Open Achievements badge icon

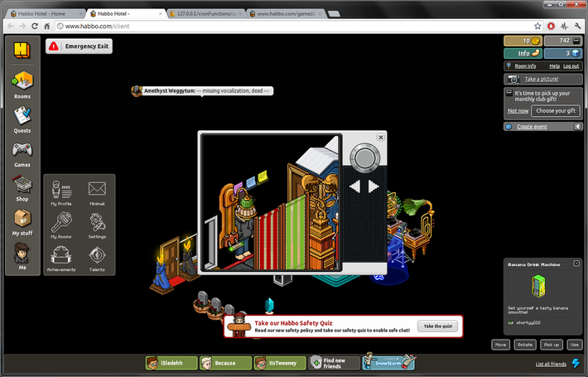(x=61, y=255)
